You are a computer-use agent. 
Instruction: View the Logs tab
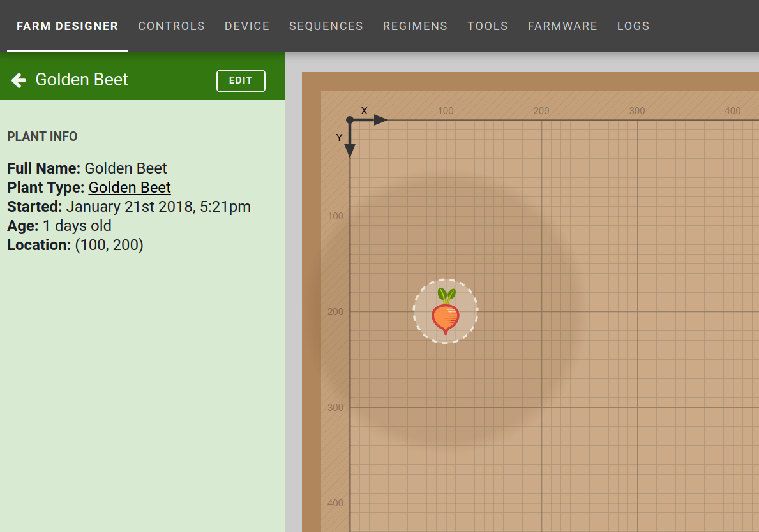(633, 26)
